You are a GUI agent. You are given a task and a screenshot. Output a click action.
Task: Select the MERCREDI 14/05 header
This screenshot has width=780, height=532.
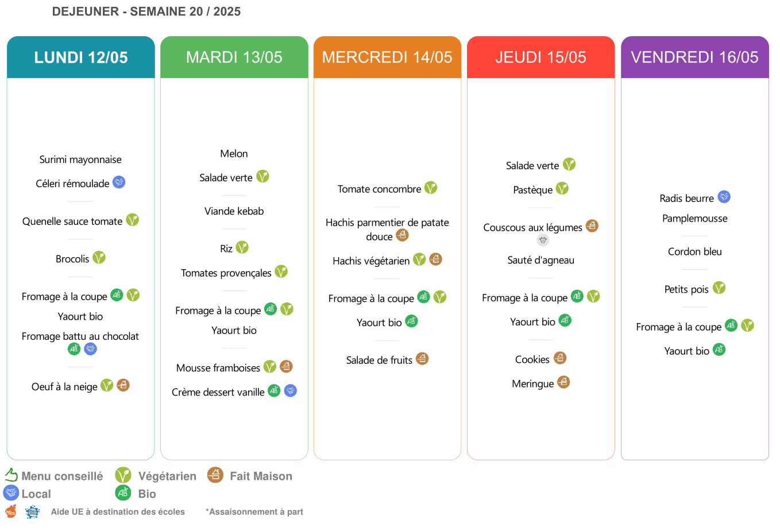(387, 57)
